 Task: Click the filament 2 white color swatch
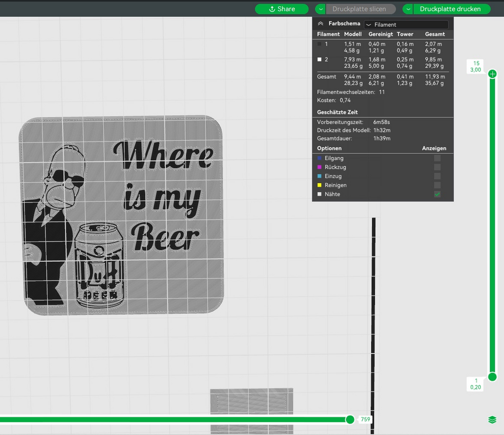pos(319,59)
